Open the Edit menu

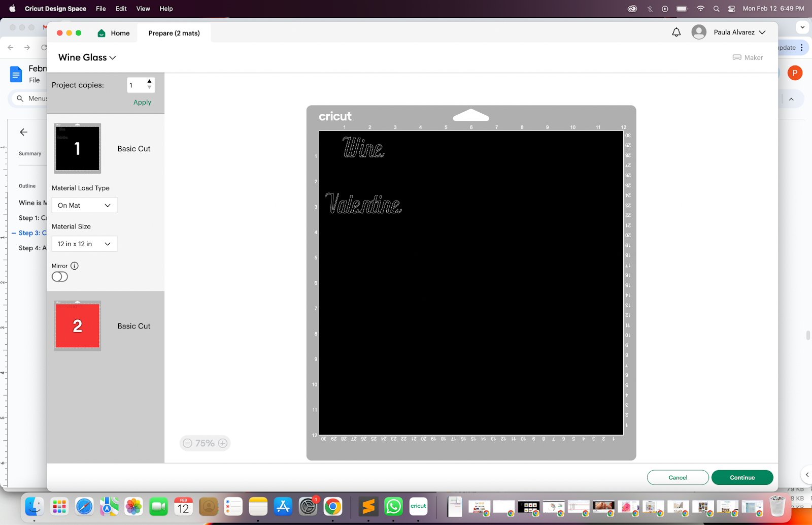coord(121,9)
